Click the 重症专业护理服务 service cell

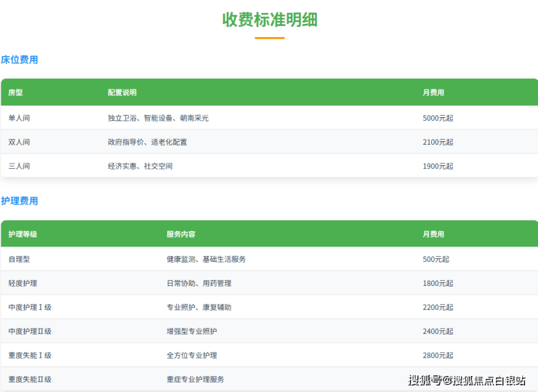click(x=196, y=379)
